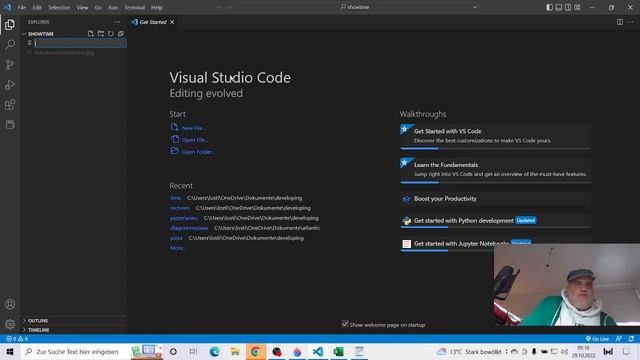This screenshot has width=640, height=360.
Task: Click the feedback icon in status bar
Action: pos(619,339)
